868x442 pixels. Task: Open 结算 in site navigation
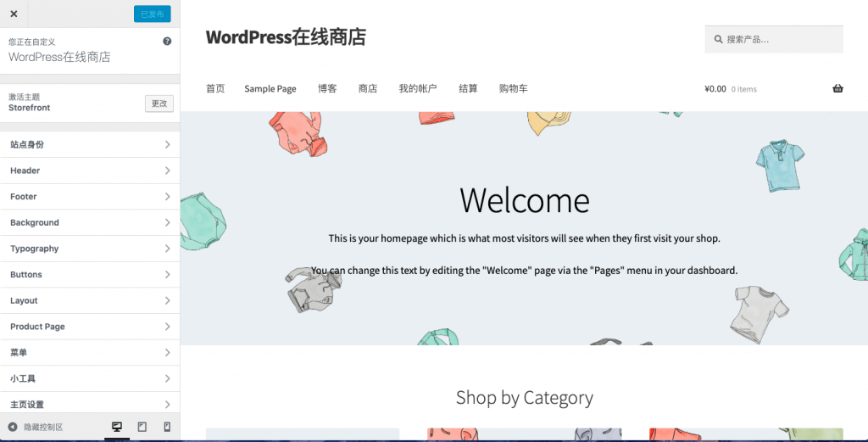click(x=468, y=88)
